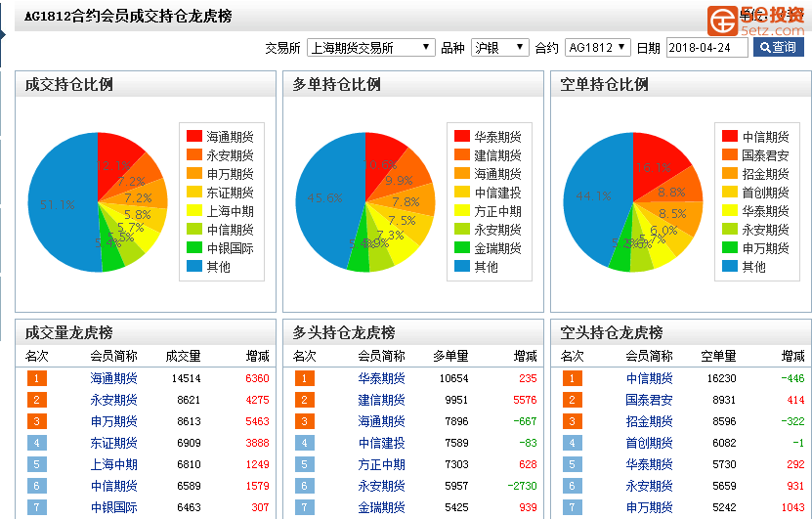Click rank 1 badge in 成交量龙虎榜
Viewport: 812px width, 519px height.
coord(37,378)
